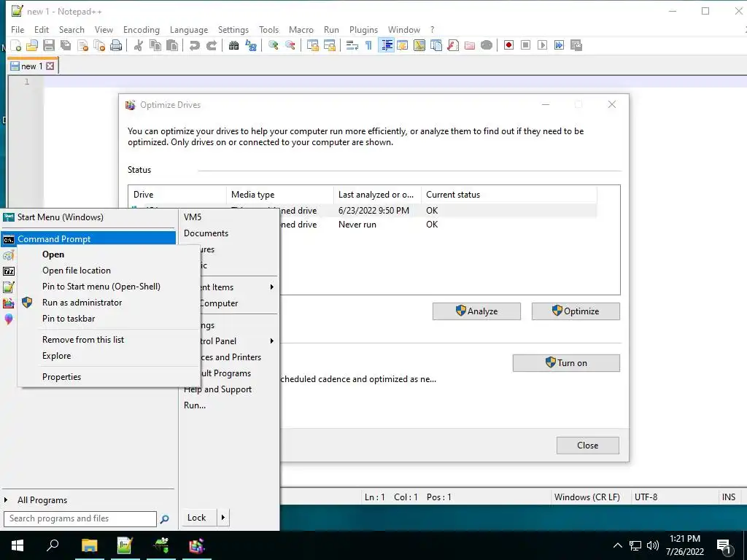Screen dimensions: 747x560
Task: Toggle the Document Map toolbar icon
Action: (419, 45)
